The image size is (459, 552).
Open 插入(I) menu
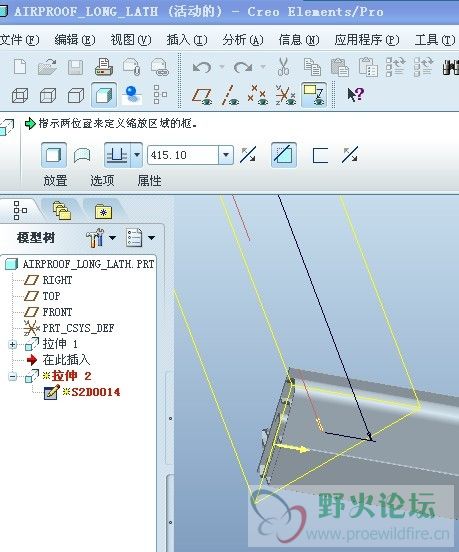[x=187, y=40]
